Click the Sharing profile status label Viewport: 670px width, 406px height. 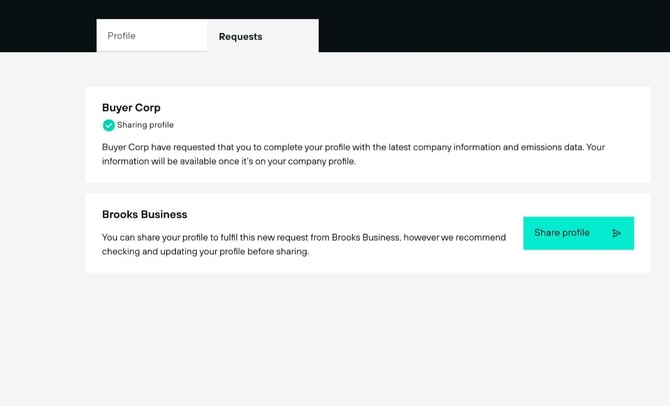point(145,125)
